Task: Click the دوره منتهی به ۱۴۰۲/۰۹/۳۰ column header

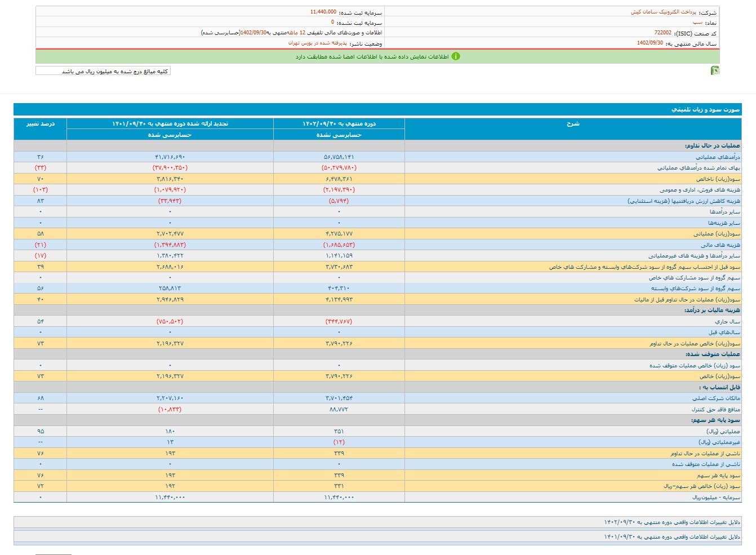Action: [x=339, y=123]
